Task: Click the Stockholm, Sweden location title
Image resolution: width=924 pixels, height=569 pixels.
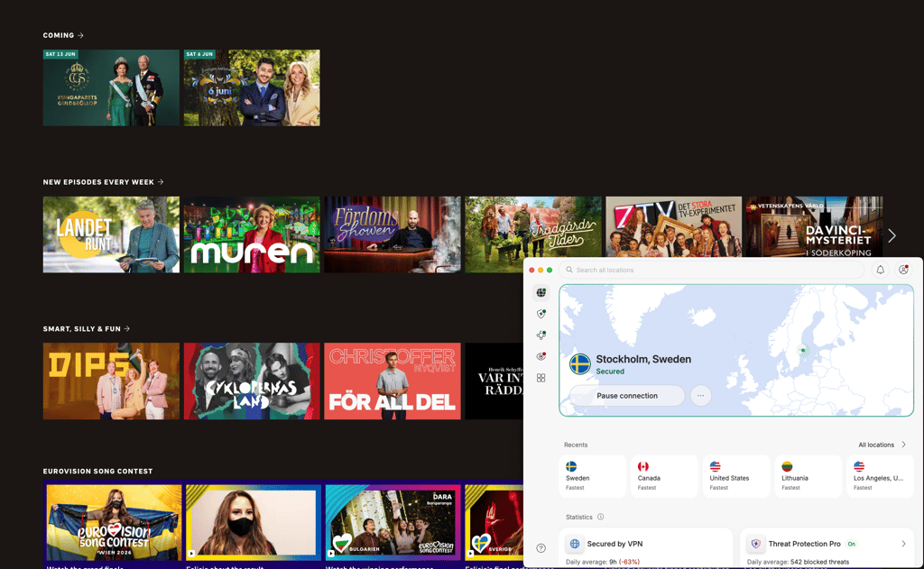Action: [x=643, y=359]
